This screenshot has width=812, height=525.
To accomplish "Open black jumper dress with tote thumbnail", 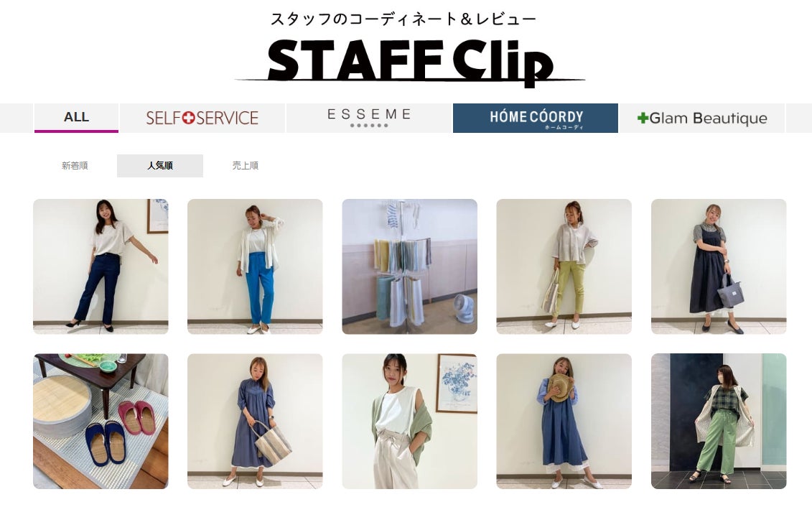I will point(719,266).
